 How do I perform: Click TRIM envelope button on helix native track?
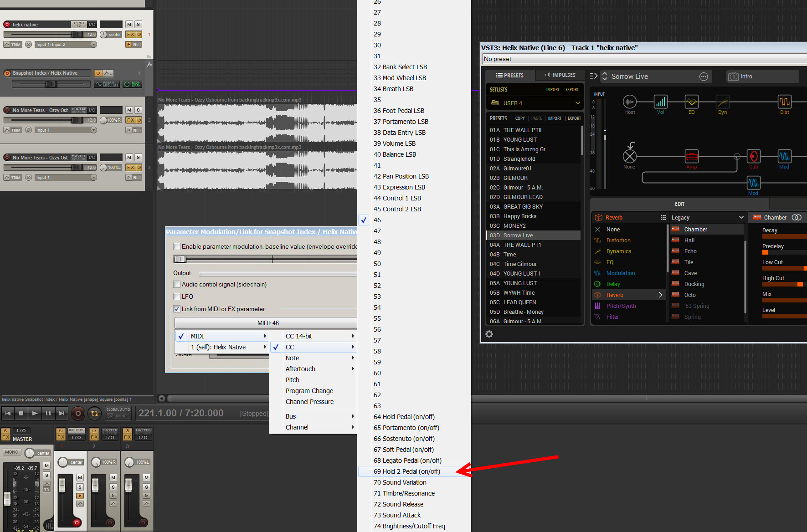pyautogui.click(x=13, y=45)
